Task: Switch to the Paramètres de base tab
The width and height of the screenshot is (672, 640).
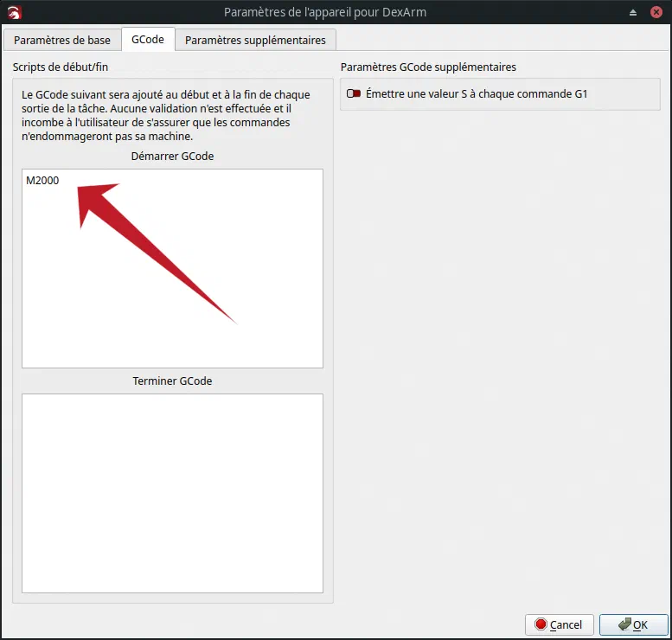Action: pyautogui.click(x=62, y=40)
